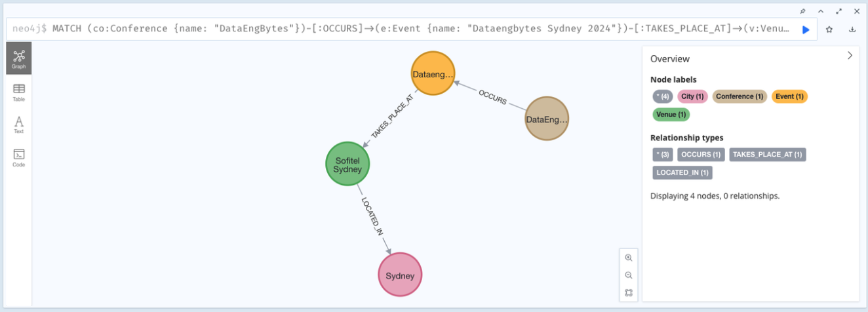
Task: Switch to Text view
Action: coord(19,125)
